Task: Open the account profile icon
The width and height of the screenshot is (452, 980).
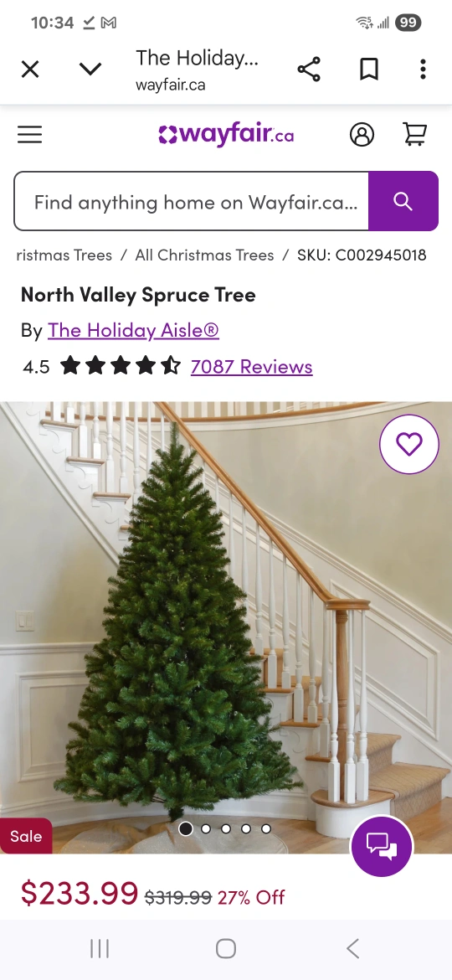Action: 362,134
